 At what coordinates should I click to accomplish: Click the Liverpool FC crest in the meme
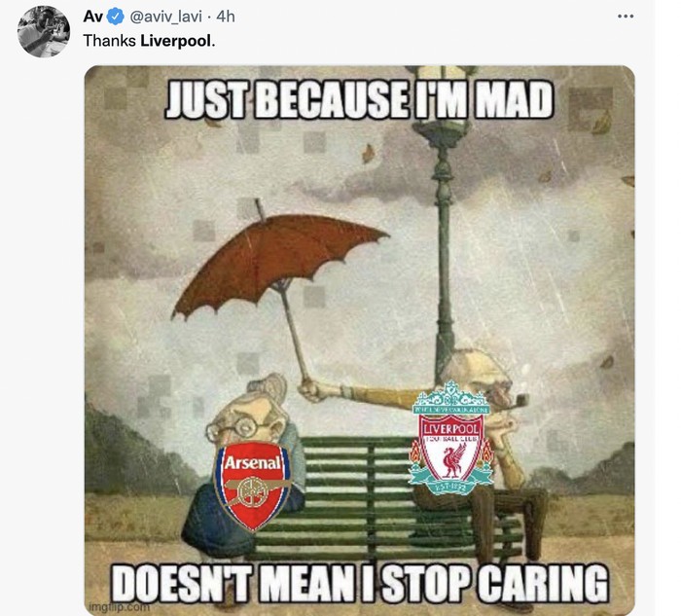click(x=451, y=438)
